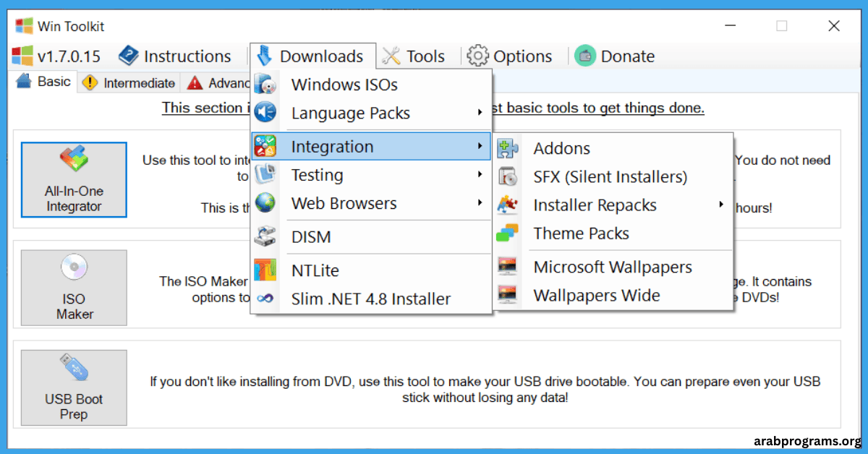This screenshot has width=868, height=454.
Task: Launch the All-In-One Integrator button
Action: 74,179
